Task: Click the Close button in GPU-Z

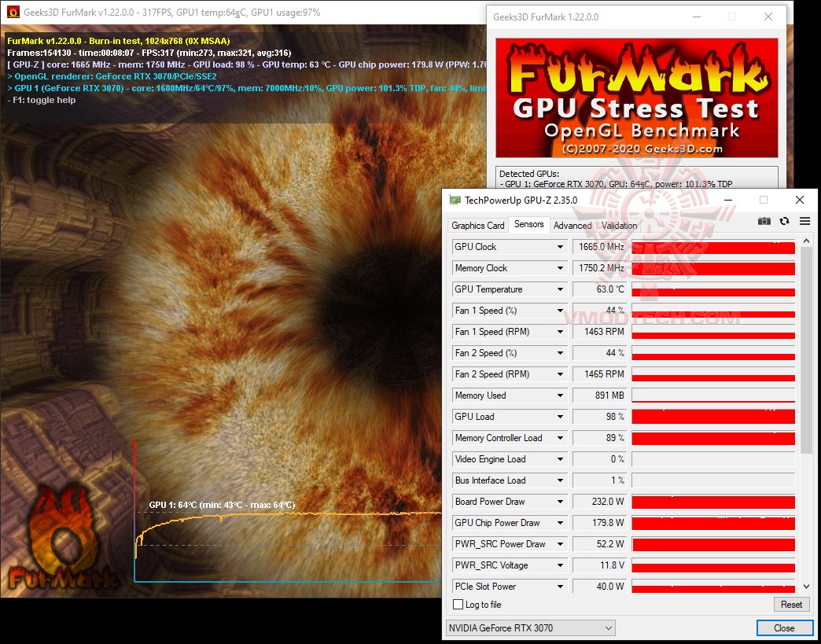Action: pos(784,627)
